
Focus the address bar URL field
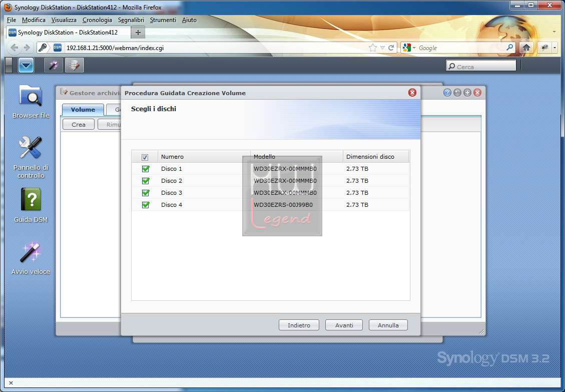pyautogui.click(x=216, y=48)
